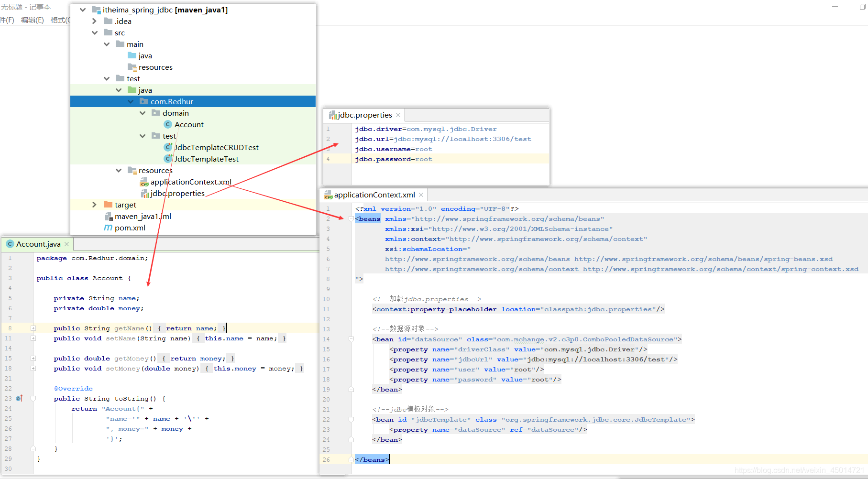This screenshot has width=868, height=479.
Task: Click the main folder icon
Action: (x=120, y=44)
